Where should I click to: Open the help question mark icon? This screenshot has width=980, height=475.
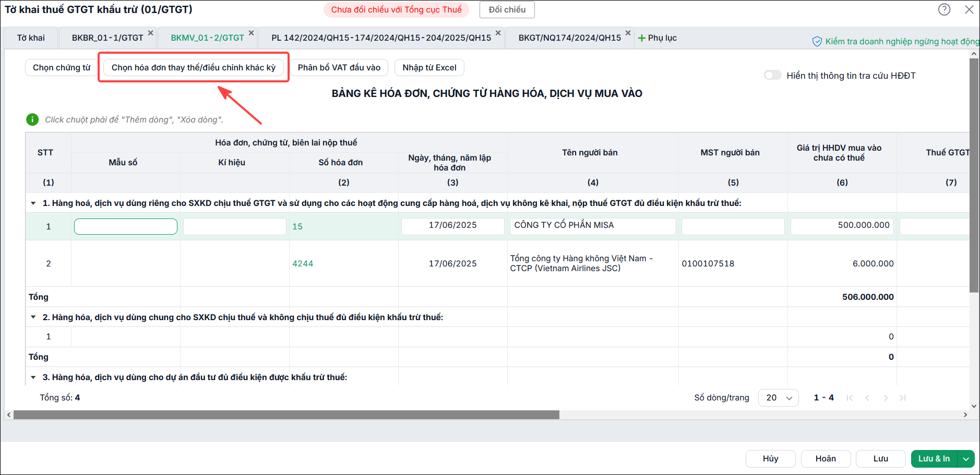944,9
